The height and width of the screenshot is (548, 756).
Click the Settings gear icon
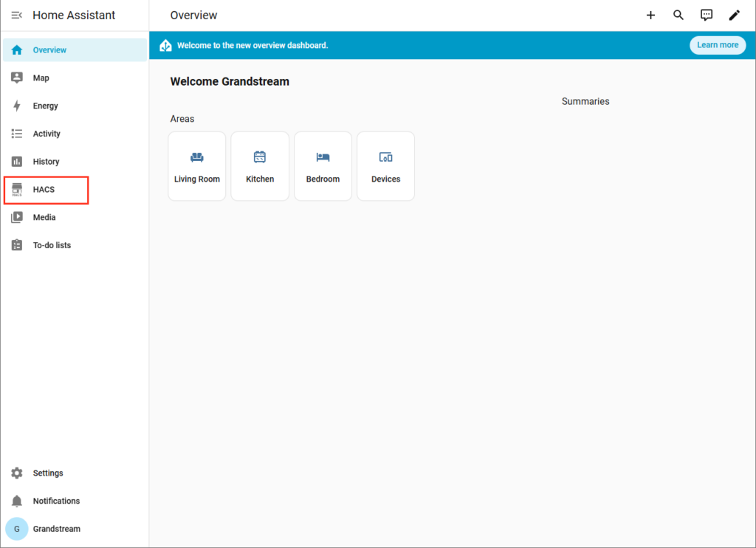coord(17,473)
